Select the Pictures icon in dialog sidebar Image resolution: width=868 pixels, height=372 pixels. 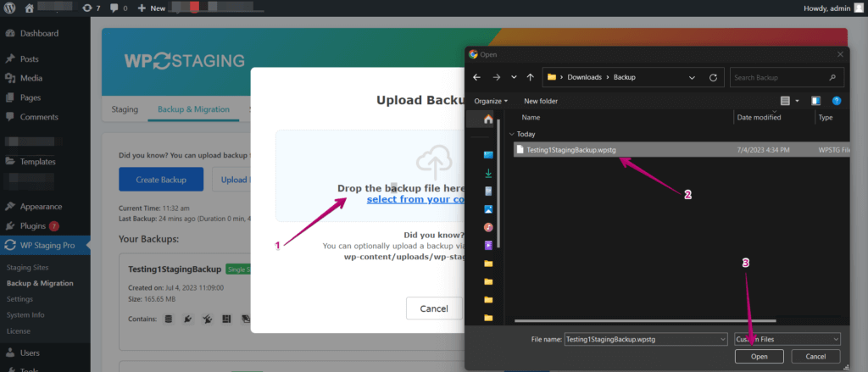[x=488, y=209]
